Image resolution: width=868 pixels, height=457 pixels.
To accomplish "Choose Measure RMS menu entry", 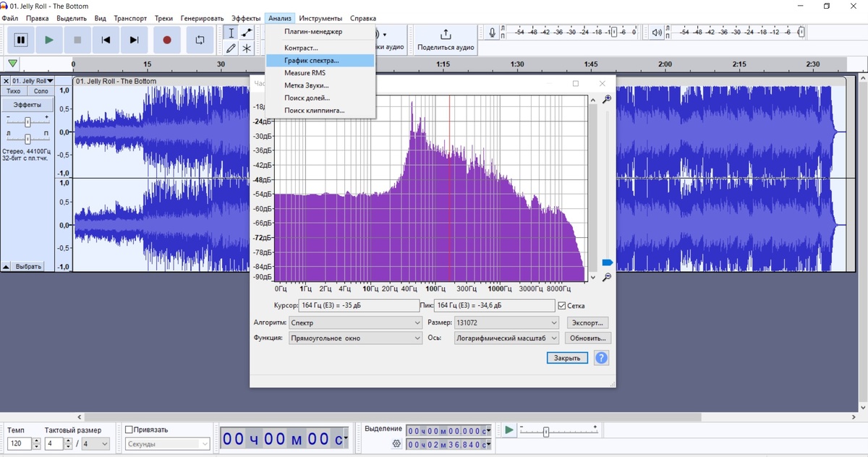I will click(x=320, y=73).
